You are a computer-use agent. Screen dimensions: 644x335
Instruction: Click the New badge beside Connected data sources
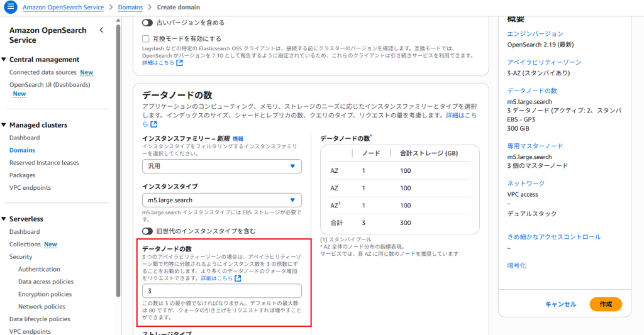[x=86, y=72]
